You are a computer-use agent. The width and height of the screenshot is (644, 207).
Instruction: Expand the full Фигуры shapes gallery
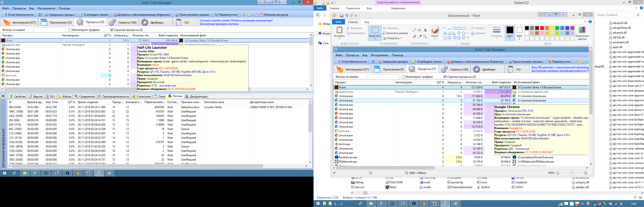tap(468, 38)
